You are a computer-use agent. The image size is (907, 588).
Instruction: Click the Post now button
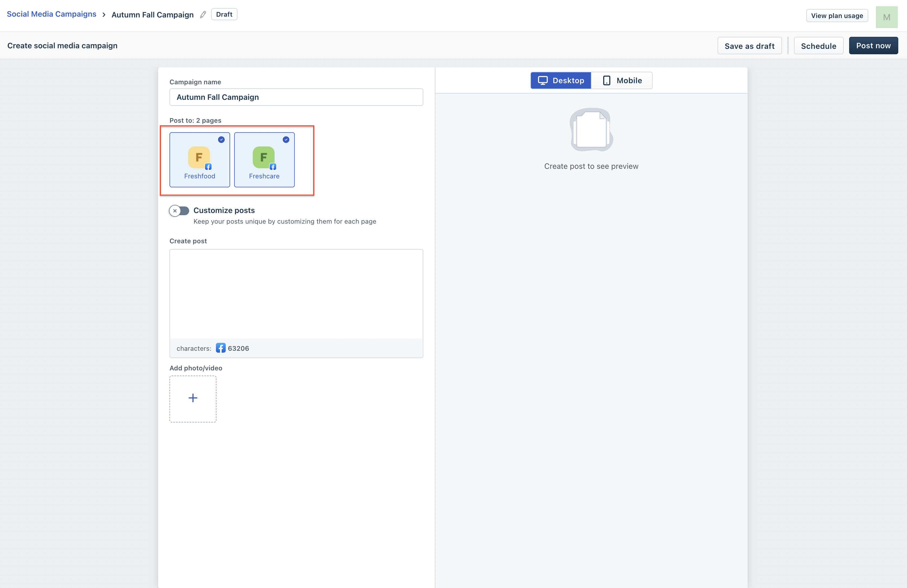(x=873, y=46)
